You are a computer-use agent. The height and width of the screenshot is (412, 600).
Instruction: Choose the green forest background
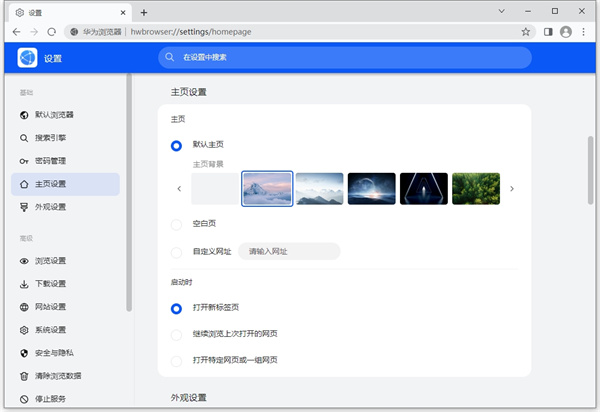pos(476,189)
